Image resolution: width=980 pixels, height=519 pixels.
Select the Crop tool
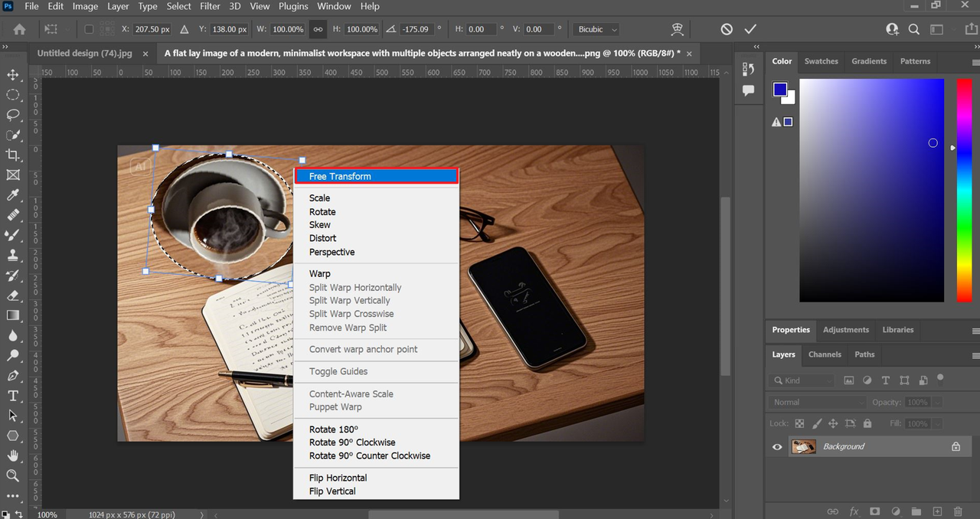[13, 155]
